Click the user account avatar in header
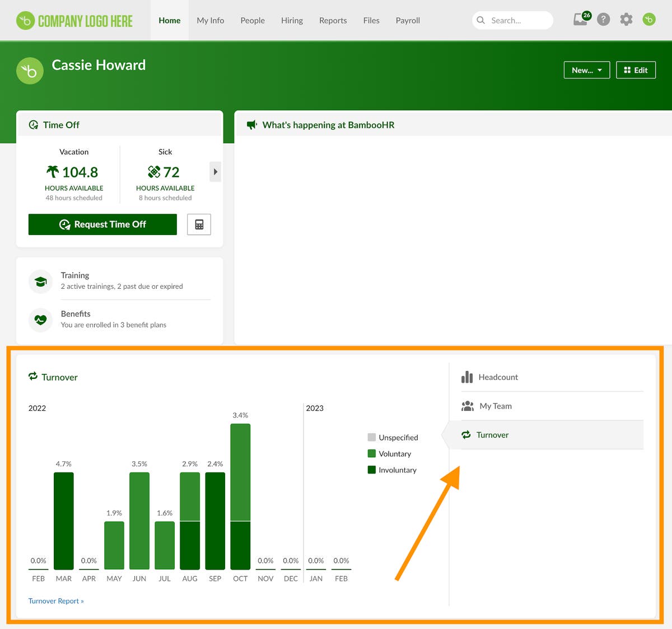This screenshot has height=629, width=672. [x=648, y=20]
